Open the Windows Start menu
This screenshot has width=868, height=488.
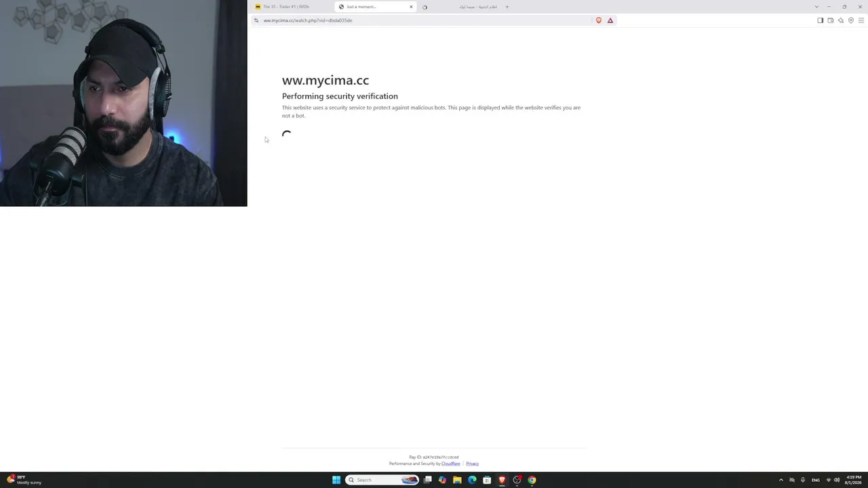(x=336, y=480)
